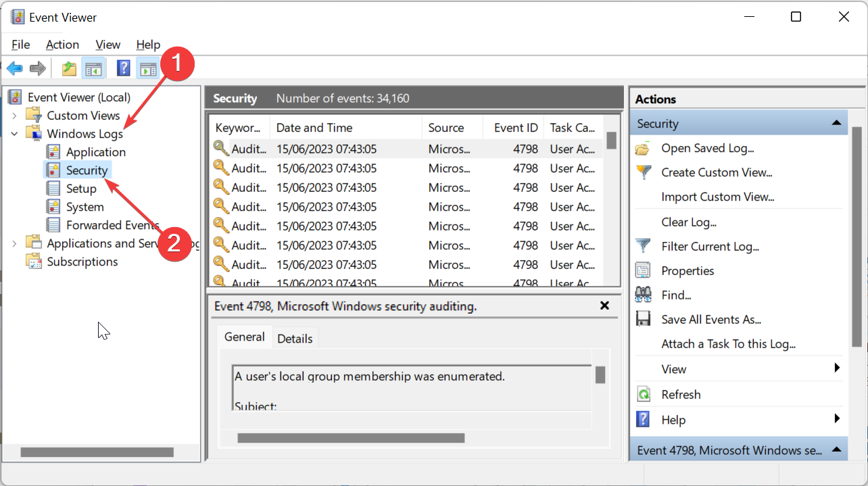Click Open Saved Log... action
The height and width of the screenshot is (486, 868).
tap(708, 148)
